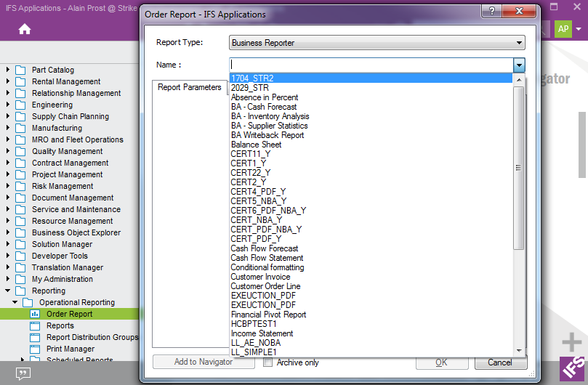The height and width of the screenshot is (385, 588).
Task: Click the plus icon near the bottom right
Action: [x=571, y=341]
